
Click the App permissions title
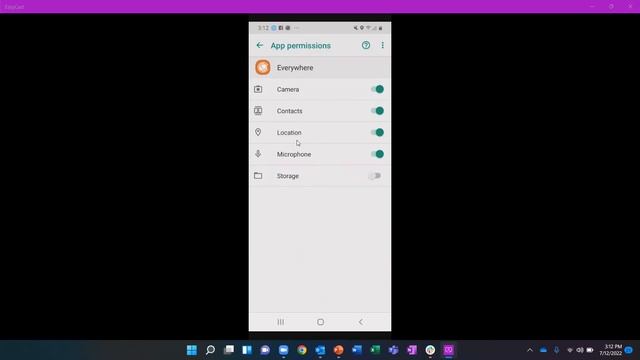coord(301,46)
